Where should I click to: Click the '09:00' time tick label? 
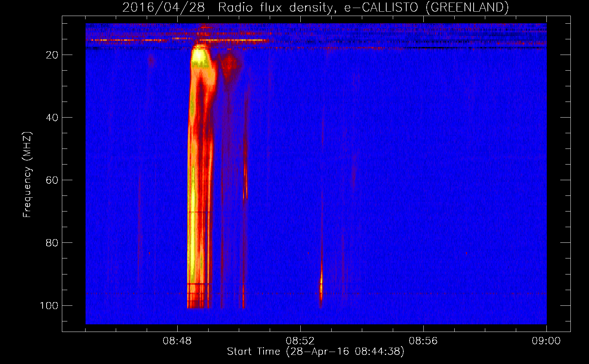tap(546, 341)
